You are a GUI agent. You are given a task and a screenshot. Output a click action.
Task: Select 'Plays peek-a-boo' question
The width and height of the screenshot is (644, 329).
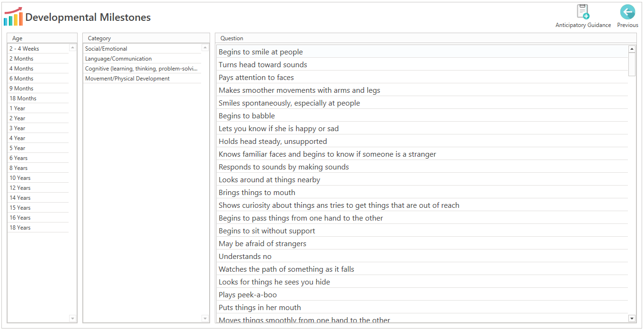[x=423, y=294]
